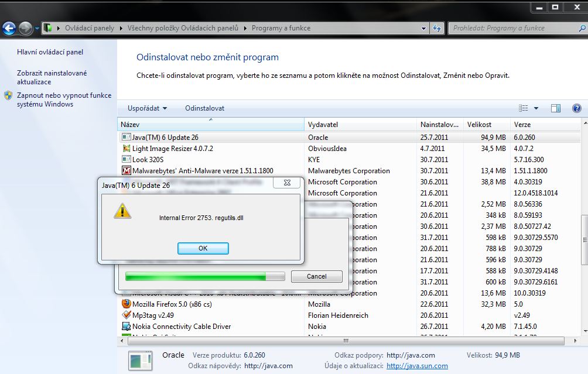Click version cell 12.0.4518.1014
Viewport: 588px width, 374px height.
pyautogui.click(x=535, y=193)
